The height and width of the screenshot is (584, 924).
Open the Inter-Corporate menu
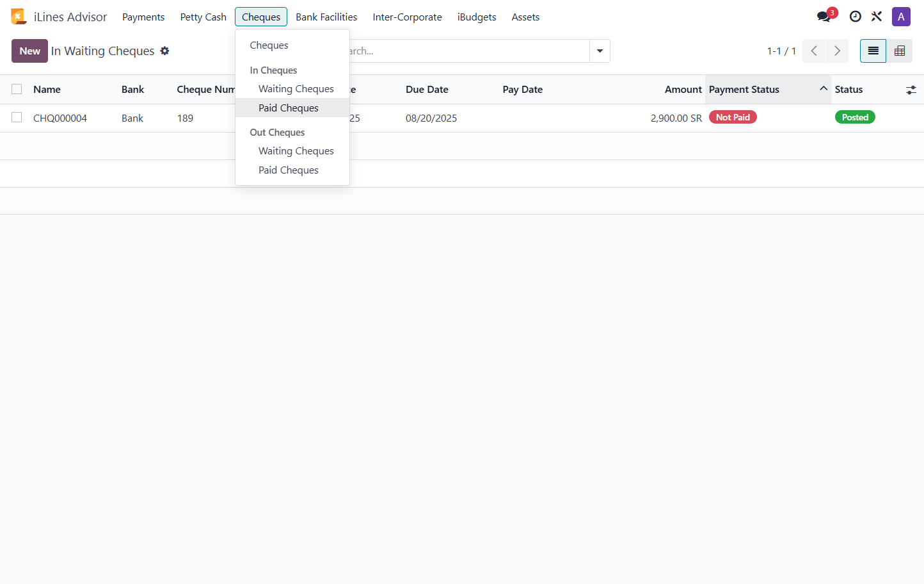pos(407,17)
